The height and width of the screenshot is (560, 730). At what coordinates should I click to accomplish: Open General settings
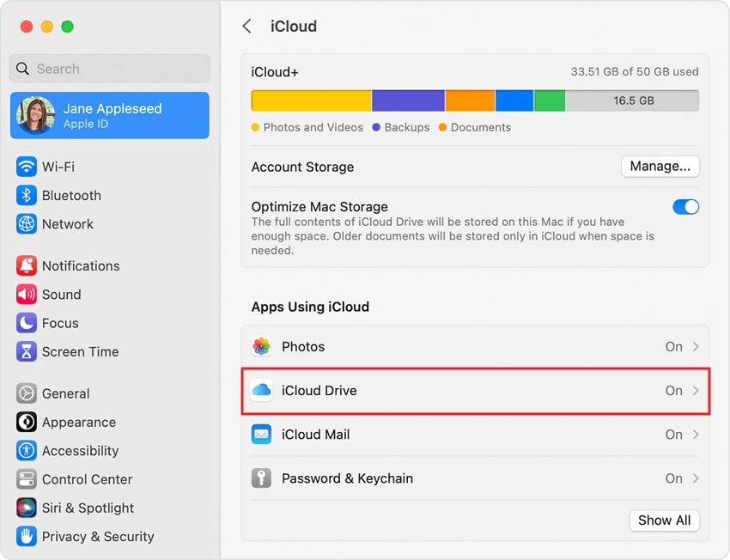tap(64, 393)
